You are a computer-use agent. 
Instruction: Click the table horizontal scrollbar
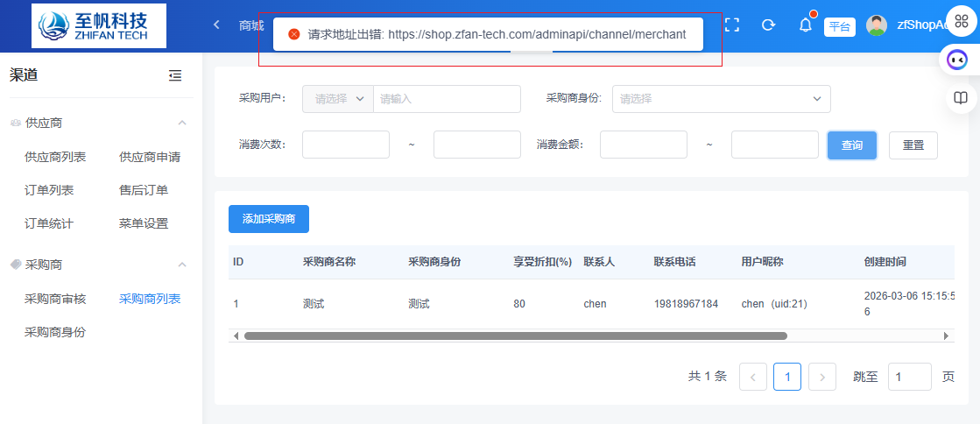[515, 336]
